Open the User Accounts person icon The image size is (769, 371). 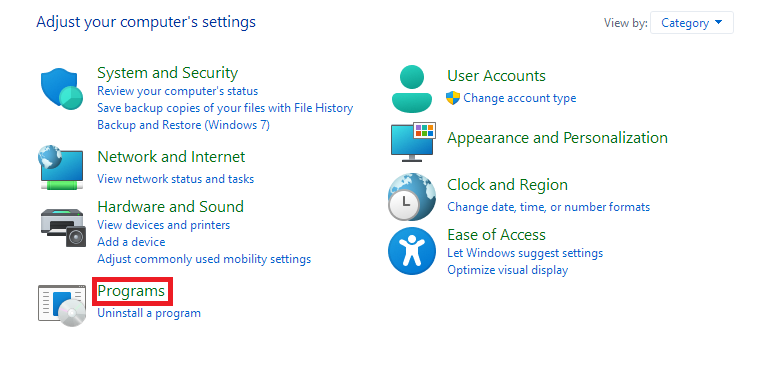coord(412,89)
